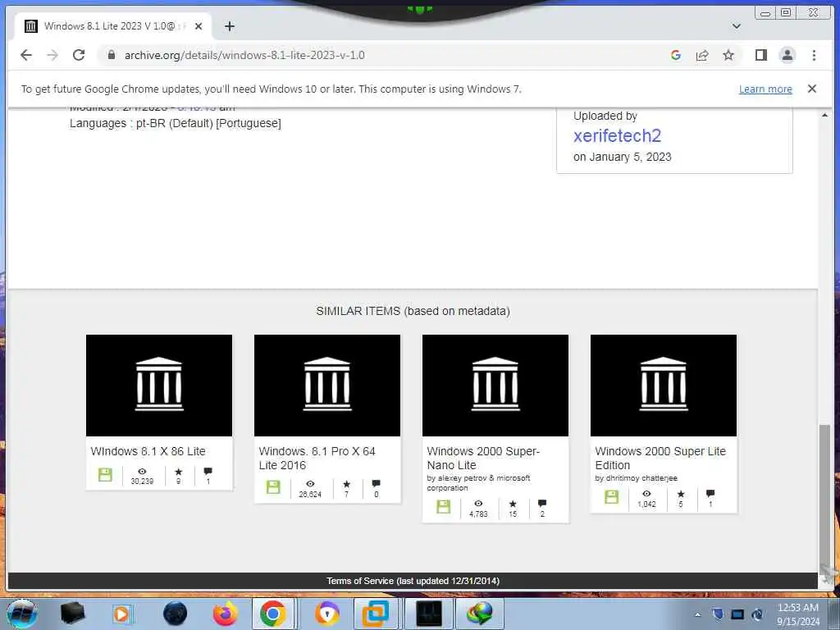
Task: Open the Google icon in address bar
Action: (x=676, y=55)
